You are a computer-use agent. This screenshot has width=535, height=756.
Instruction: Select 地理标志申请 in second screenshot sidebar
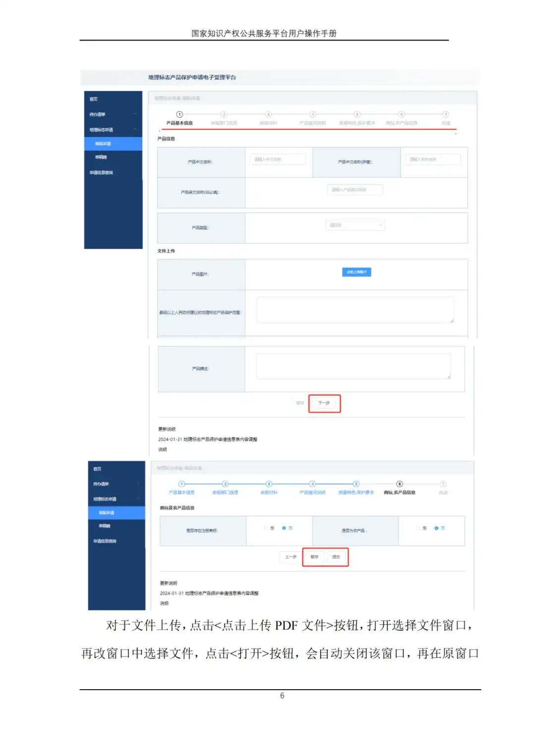tap(105, 499)
